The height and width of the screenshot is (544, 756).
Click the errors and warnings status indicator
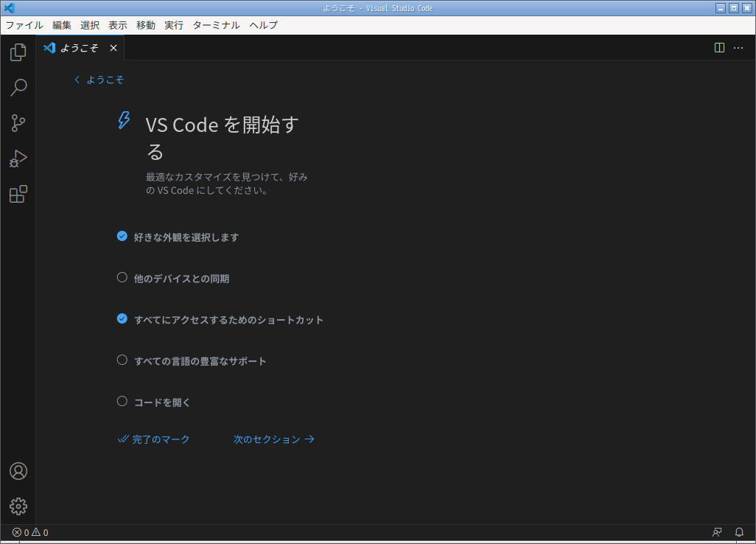coord(30,532)
